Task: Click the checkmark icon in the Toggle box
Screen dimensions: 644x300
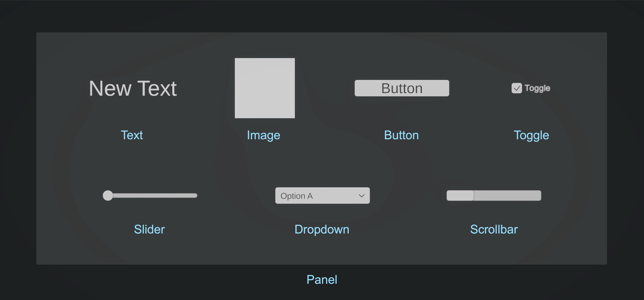Action: click(x=517, y=88)
